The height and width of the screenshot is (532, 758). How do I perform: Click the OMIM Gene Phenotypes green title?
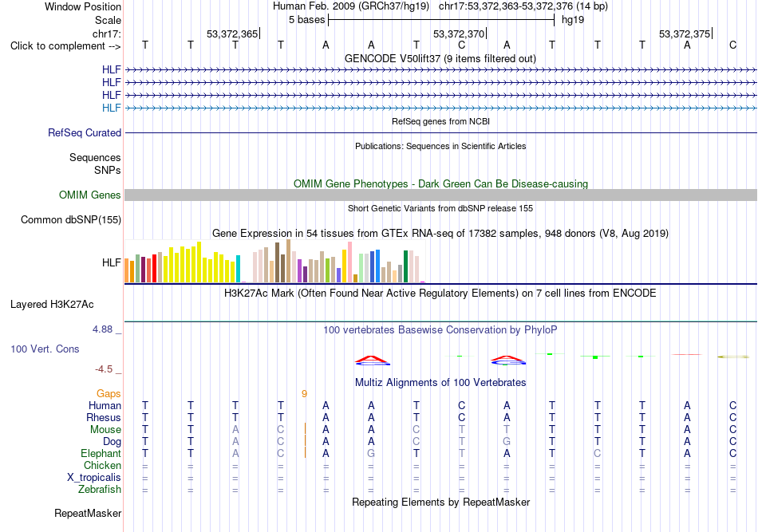click(x=440, y=183)
